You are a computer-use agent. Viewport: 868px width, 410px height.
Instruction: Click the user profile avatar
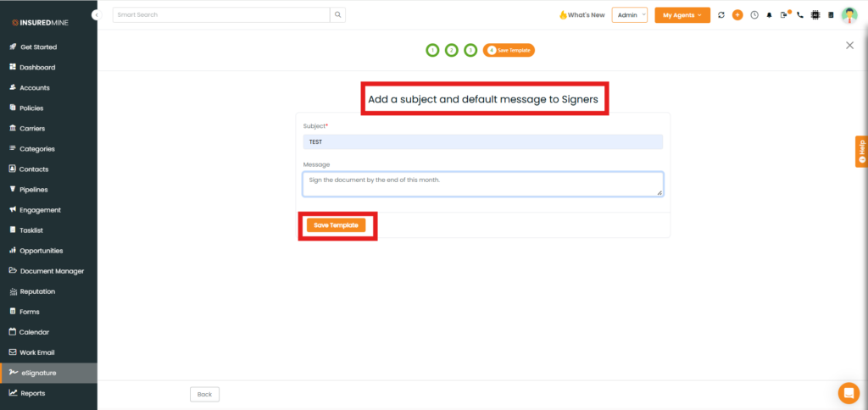tap(849, 15)
